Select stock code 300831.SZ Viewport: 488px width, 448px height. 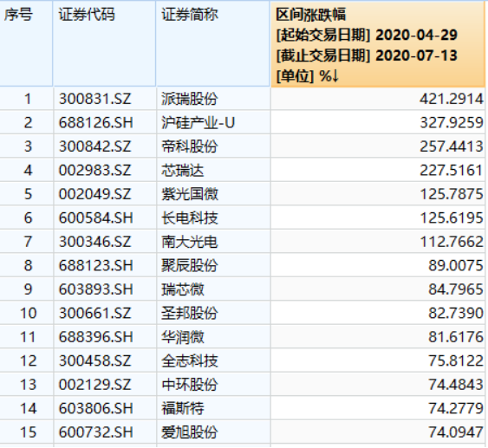click(95, 100)
